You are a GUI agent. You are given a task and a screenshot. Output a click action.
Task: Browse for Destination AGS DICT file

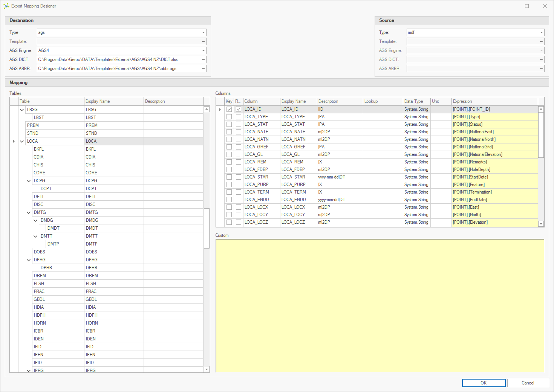pos(204,59)
